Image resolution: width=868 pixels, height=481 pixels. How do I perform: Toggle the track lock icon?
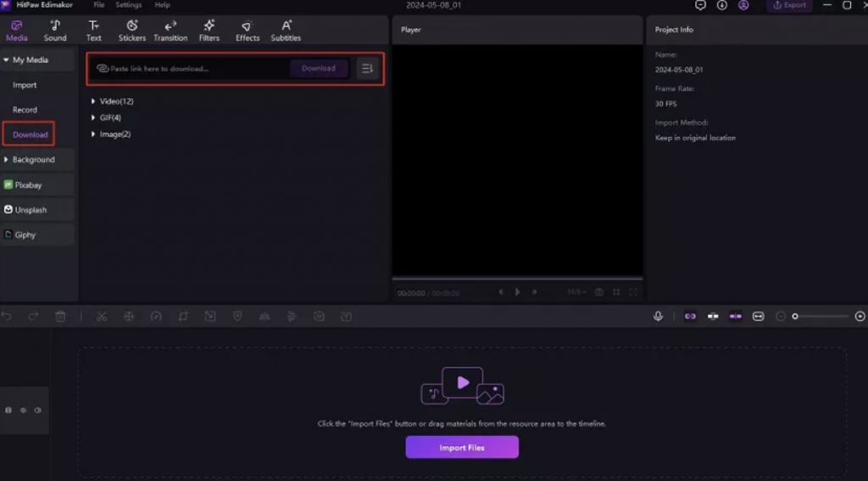[x=8, y=410]
